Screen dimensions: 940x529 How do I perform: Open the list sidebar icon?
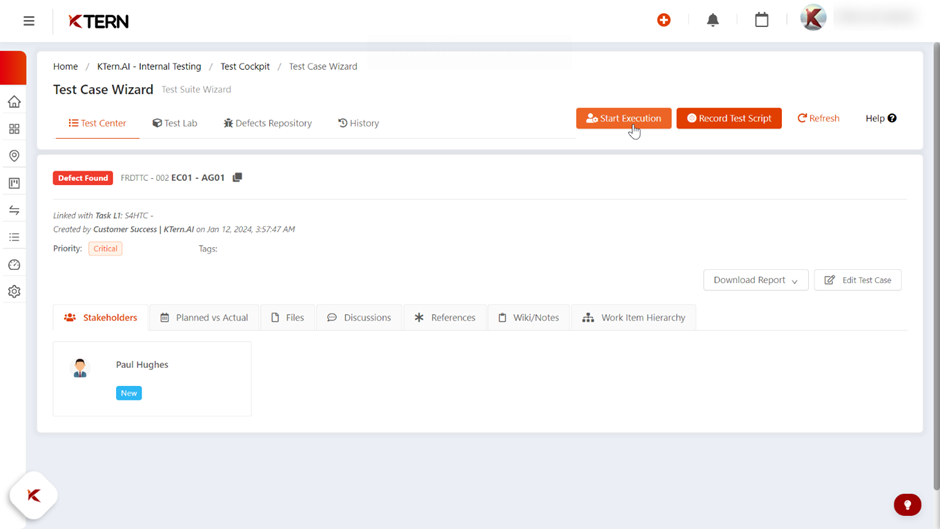pyautogui.click(x=14, y=238)
